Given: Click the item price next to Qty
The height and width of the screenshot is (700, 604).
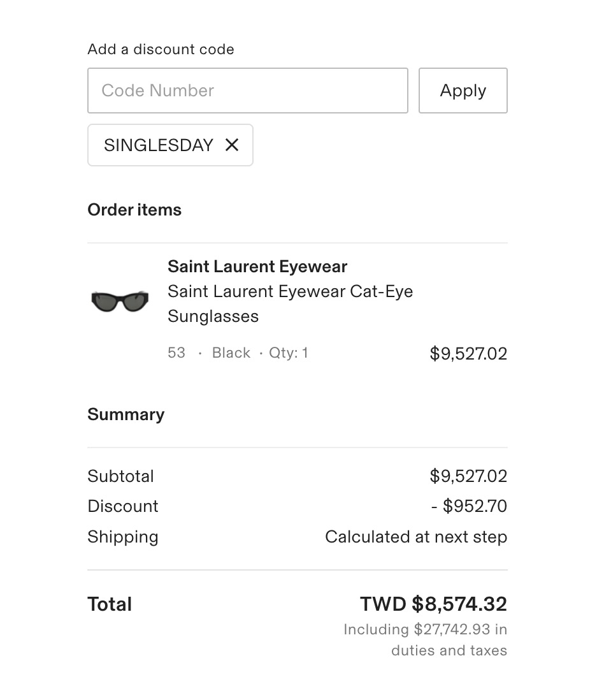Looking at the screenshot, I should tap(468, 354).
